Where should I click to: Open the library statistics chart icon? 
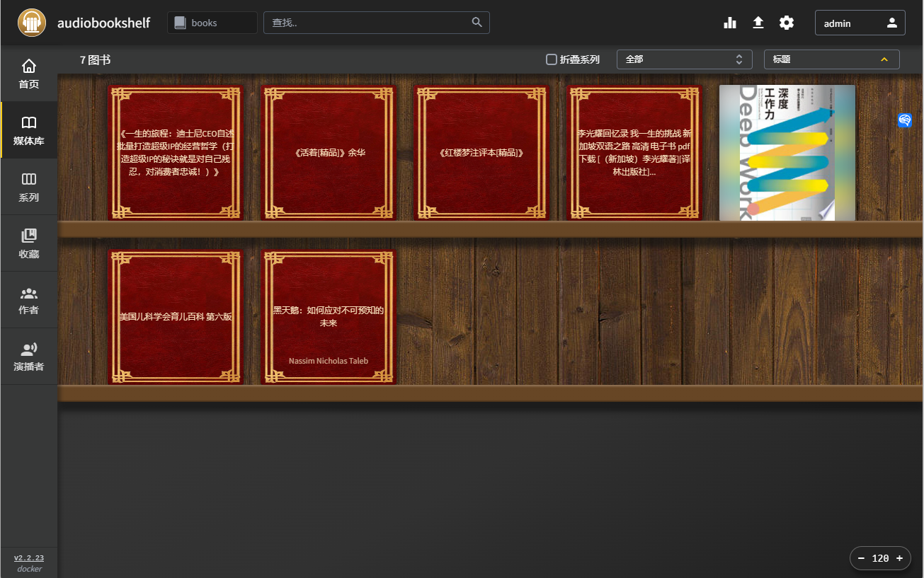(x=730, y=23)
